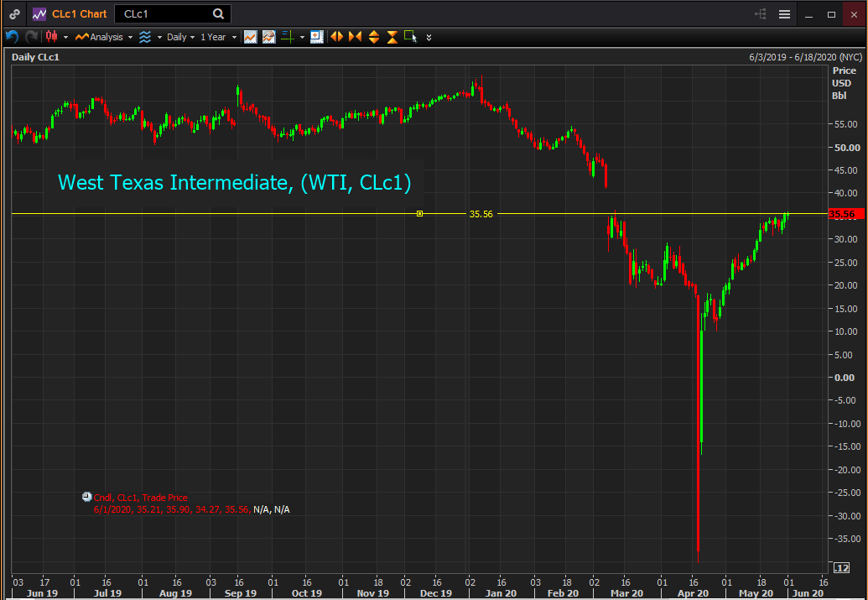Click the 0.00 price axis label
The image size is (868, 600).
pos(845,378)
